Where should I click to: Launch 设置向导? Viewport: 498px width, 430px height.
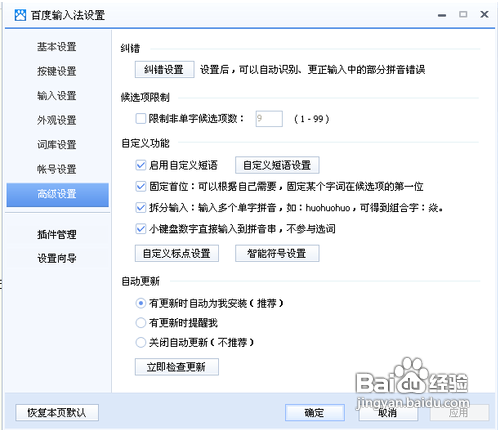click(57, 258)
